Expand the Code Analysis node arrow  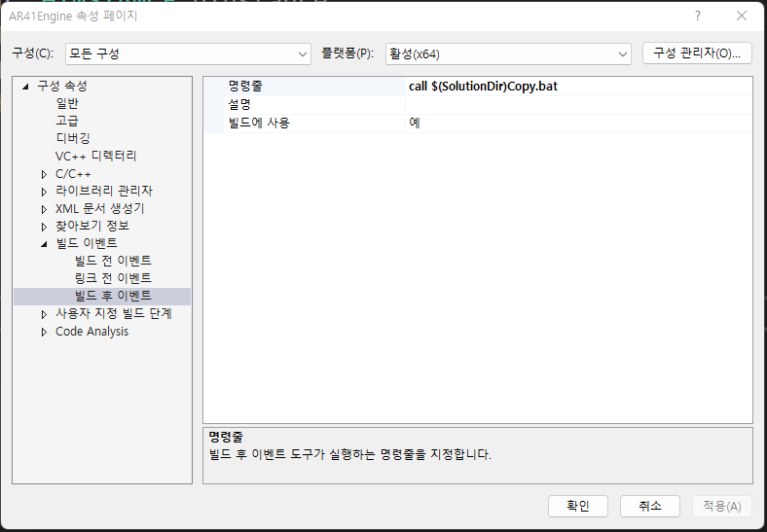tap(44, 332)
